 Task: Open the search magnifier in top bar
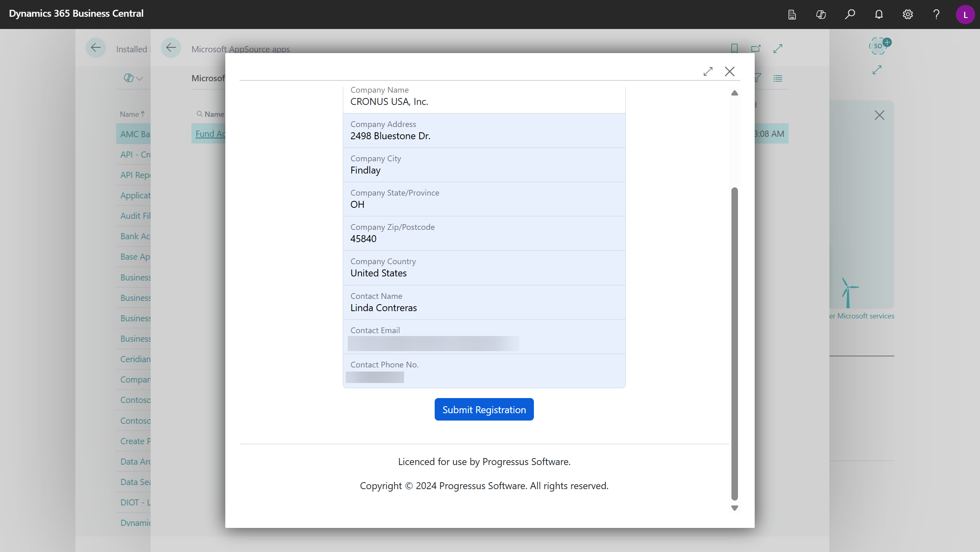coord(850,14)
